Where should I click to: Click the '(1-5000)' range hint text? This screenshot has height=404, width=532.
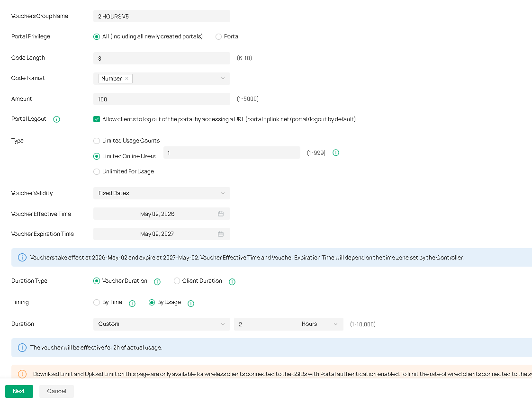pyautogui.click(x=248, y=99)
